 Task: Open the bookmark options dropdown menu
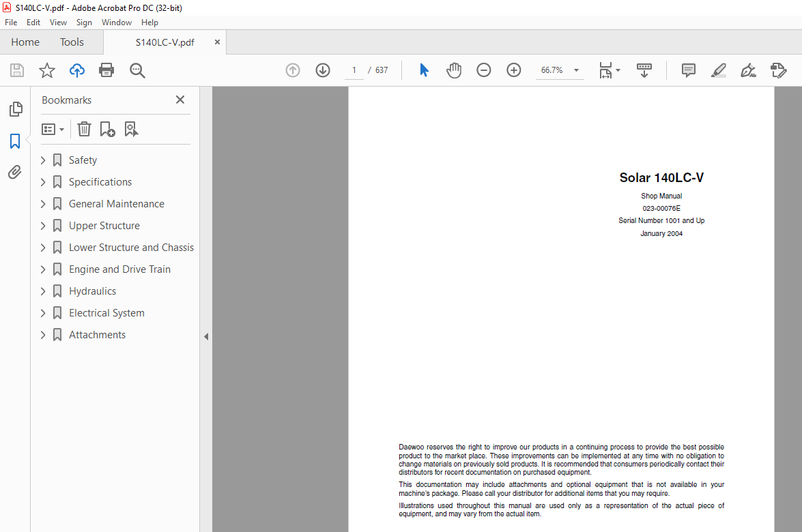tap(53, 130)
